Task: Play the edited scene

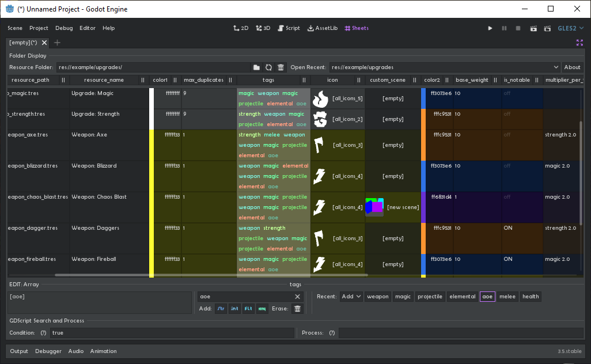Action: (x=533, y=28)
